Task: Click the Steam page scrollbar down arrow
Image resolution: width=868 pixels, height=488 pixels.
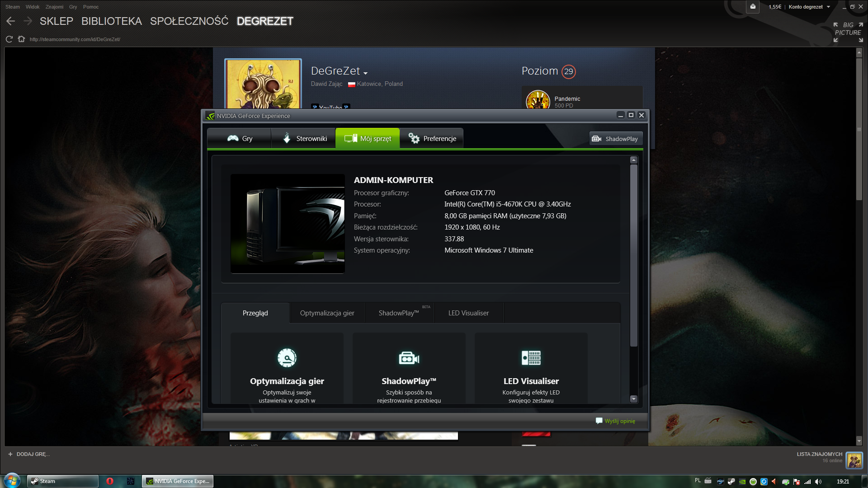Action: click(x=859, y=441)
